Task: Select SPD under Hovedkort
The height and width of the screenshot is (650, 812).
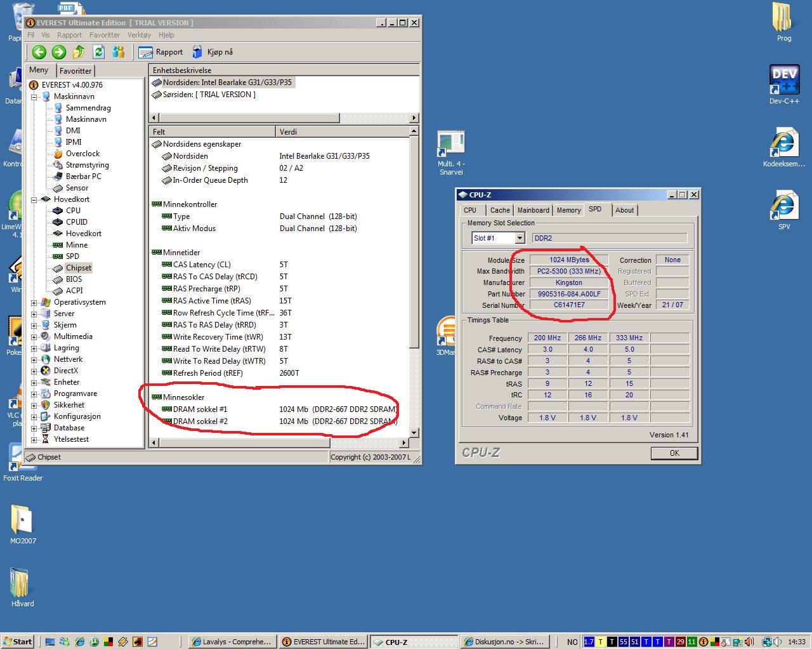Action: click(72, 256)
